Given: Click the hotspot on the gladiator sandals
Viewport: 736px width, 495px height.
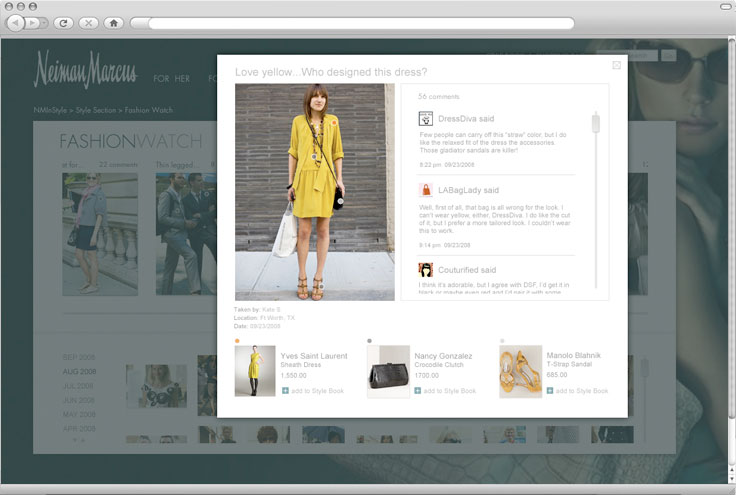Looking at the screenshot, I should tap(321, 286).
